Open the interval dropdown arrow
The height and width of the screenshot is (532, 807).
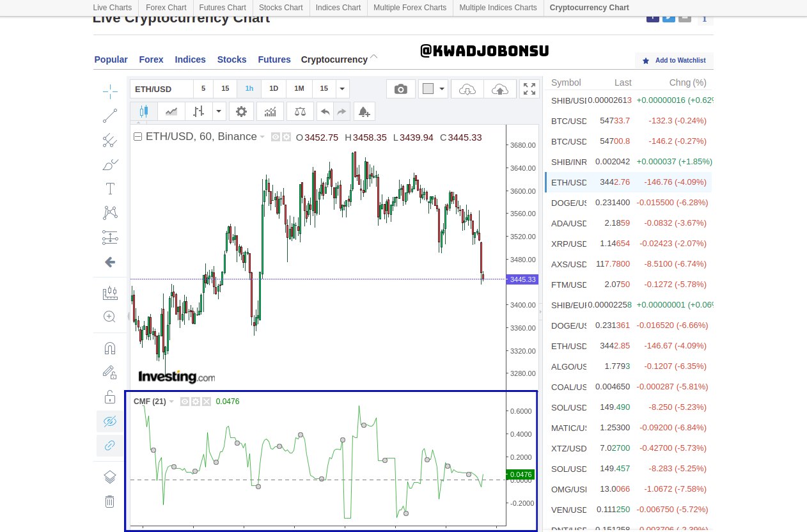[x=343, y=89]
